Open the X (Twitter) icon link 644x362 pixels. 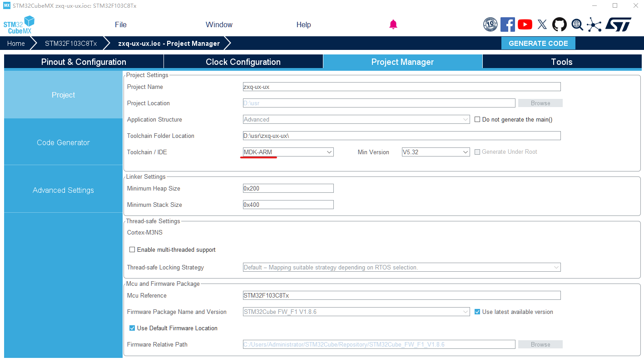pyautogui.click(x=542, y=24)
